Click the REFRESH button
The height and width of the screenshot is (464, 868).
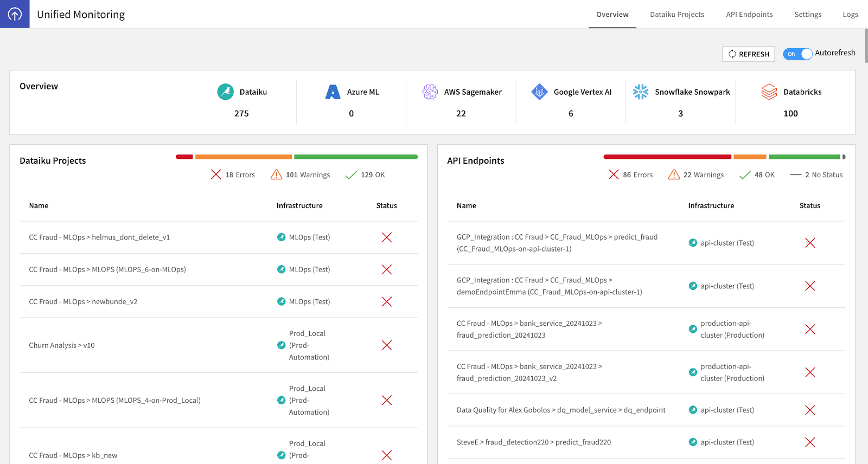click(x=749, y=54)
